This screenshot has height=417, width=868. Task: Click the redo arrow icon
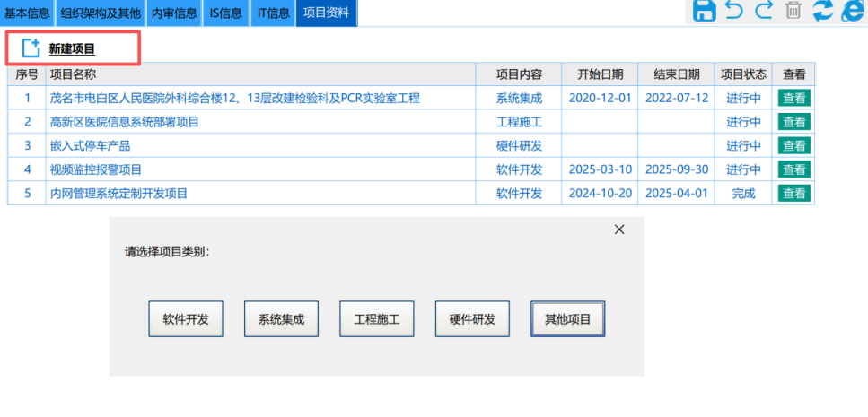764,11
